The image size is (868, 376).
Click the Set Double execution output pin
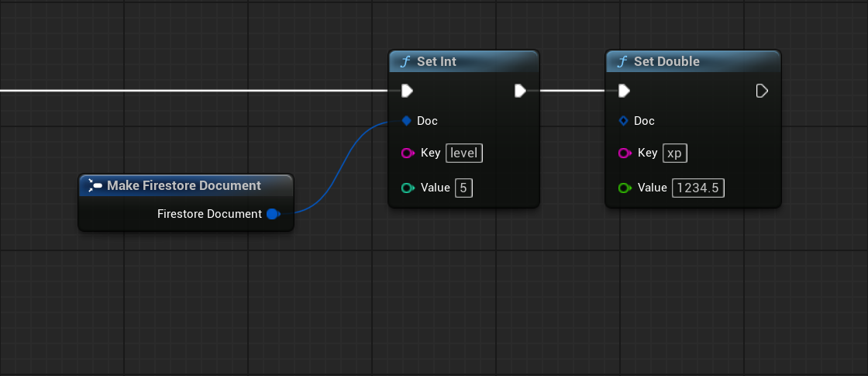(762, 91)
